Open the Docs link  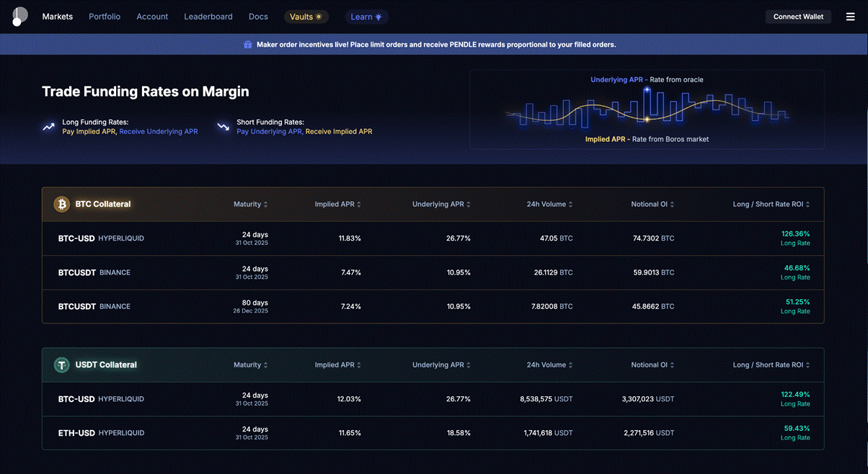[x=258, y=16]
